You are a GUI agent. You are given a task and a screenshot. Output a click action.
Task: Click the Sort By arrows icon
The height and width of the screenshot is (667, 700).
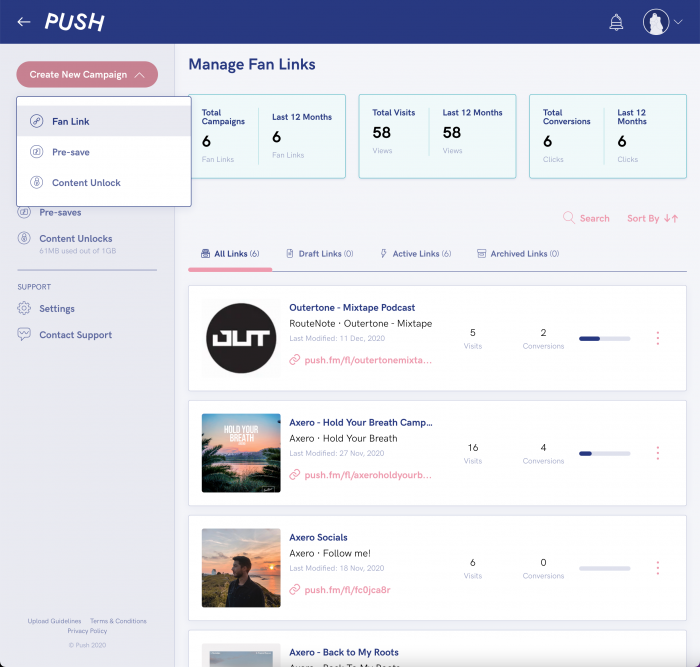(x=671, y=218)
